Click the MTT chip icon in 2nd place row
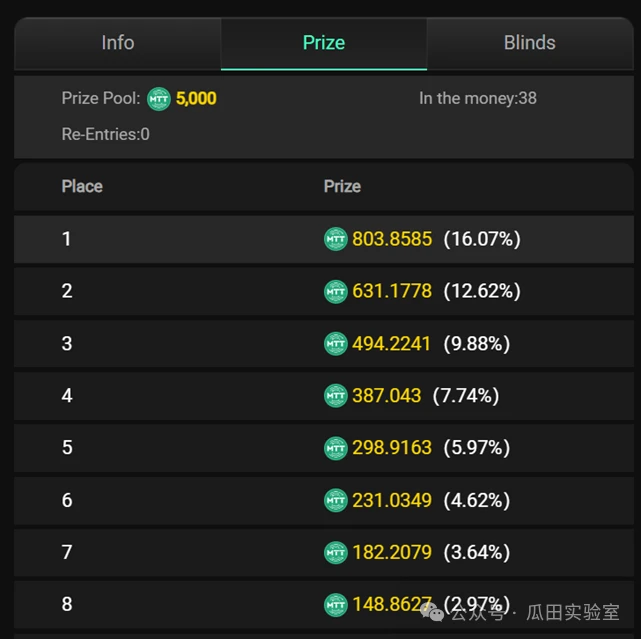641x639 pixels. (336, 291)
